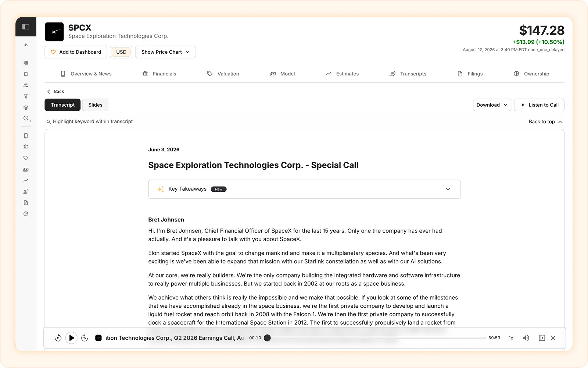Open the people group icon in sidebar
The image size is (588, 368).
click(26, 85)
